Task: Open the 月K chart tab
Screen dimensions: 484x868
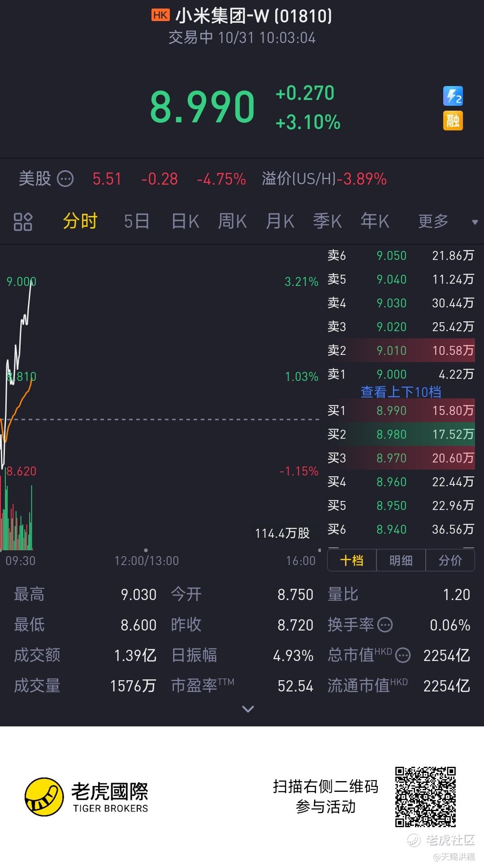Action: 280,221
